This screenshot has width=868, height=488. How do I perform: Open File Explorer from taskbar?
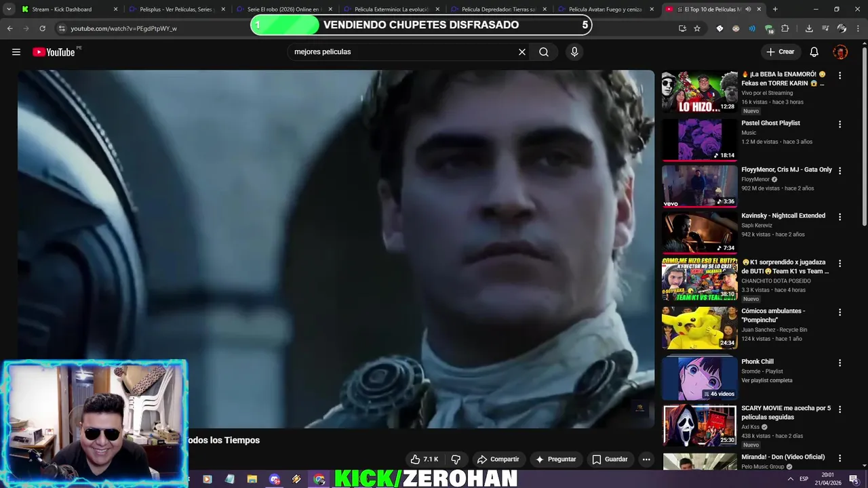click(252, 479)
